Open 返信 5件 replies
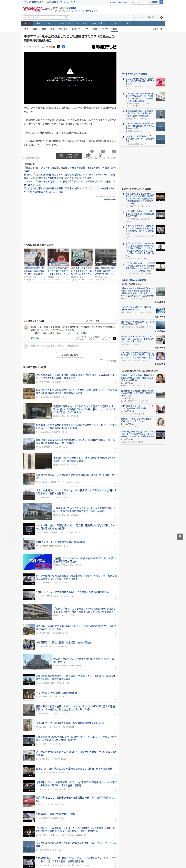Screen dimensions: 186x868 click(x=34, y=338)
